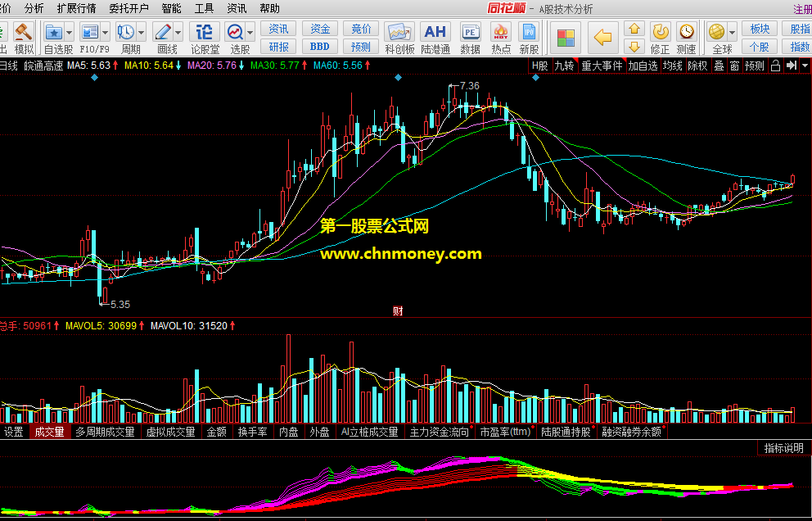The height and width of the screenshot is (521, 812).
Task: Toggle the 九转 indicator
Action: pos(564,66)
